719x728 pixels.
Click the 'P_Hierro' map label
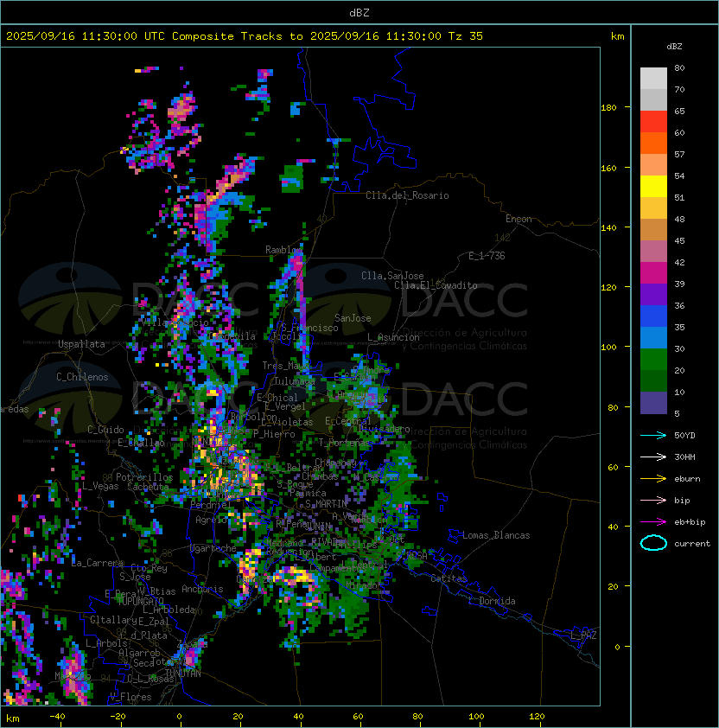274,434
